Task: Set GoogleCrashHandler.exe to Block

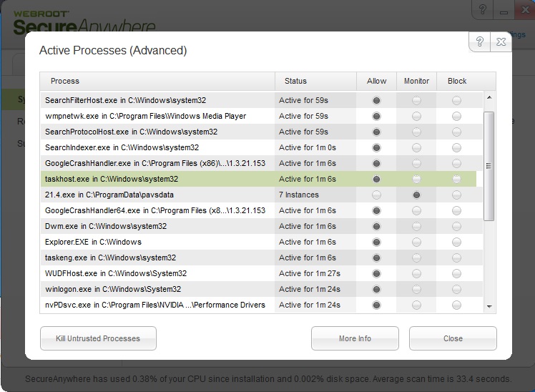Action: 456,163
